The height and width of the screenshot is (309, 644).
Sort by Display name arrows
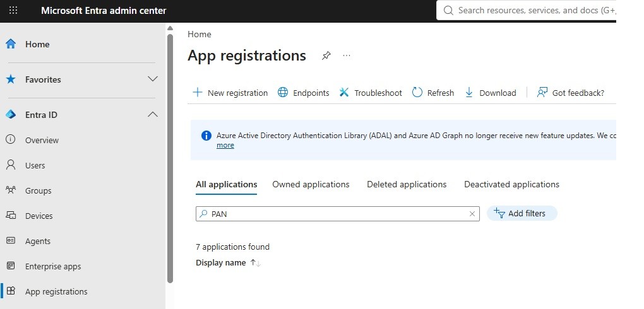tap(256, 263)
